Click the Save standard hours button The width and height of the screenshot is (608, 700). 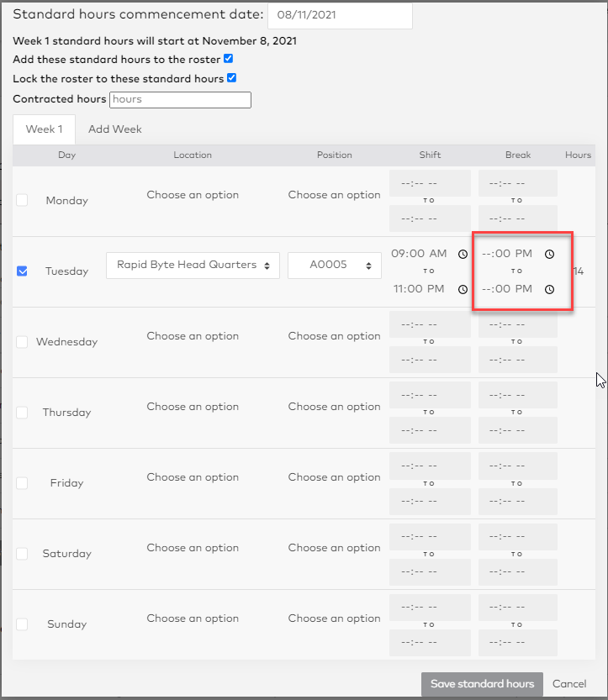(482, 684)
